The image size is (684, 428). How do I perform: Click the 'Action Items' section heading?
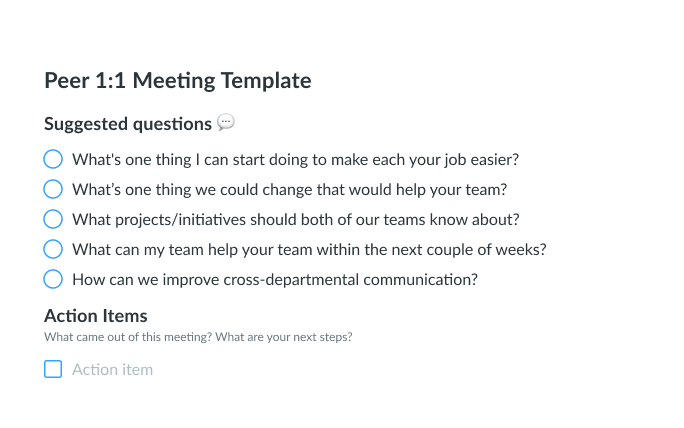[96, 315]
